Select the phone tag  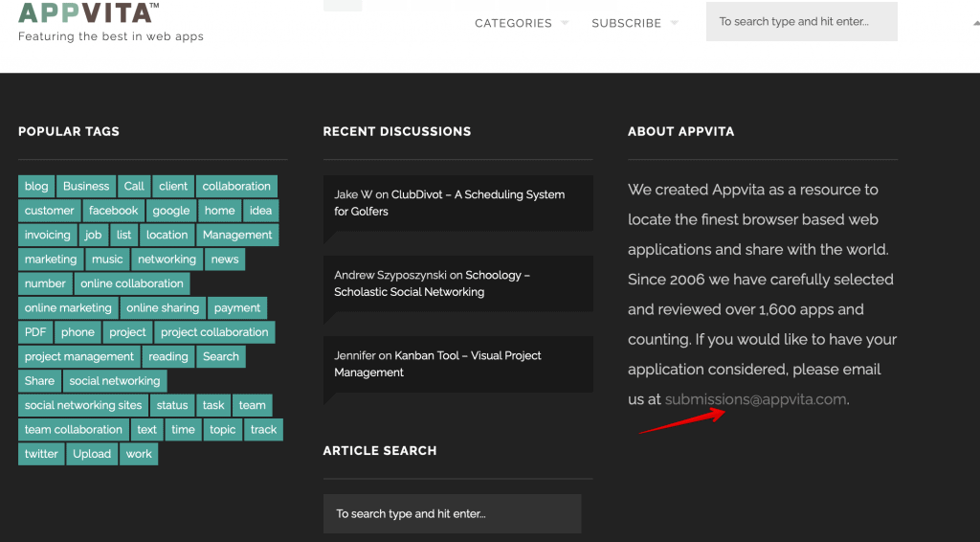click(78, 332)
